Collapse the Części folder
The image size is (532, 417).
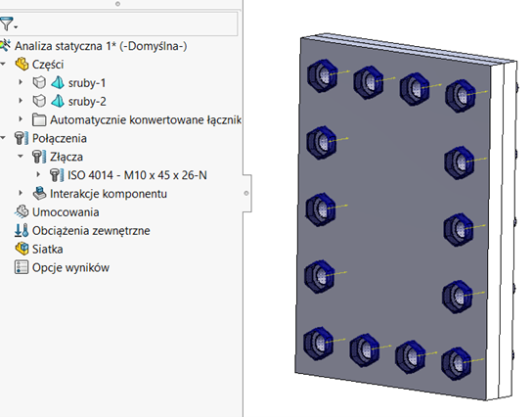click(x=3, y=64)
